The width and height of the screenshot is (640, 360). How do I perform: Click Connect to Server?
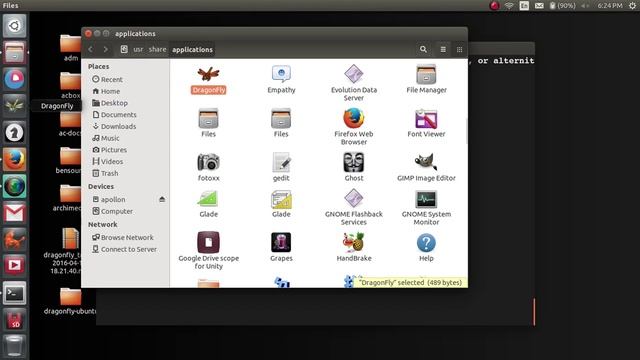pos(124,249)
